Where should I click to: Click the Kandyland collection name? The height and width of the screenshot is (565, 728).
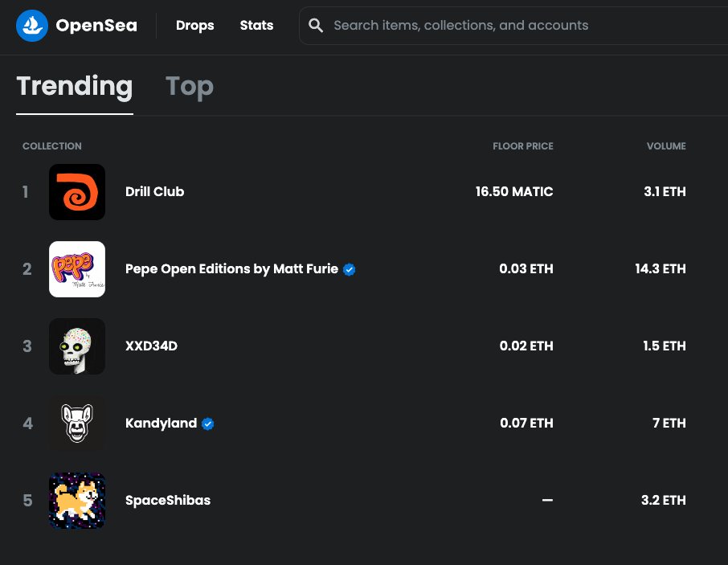coord(161,424)
